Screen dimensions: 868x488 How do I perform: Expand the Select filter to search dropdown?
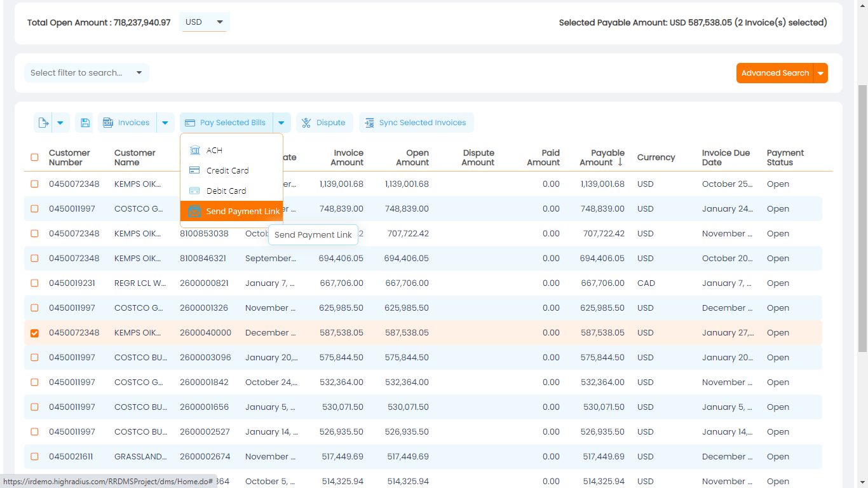(86, 72)
